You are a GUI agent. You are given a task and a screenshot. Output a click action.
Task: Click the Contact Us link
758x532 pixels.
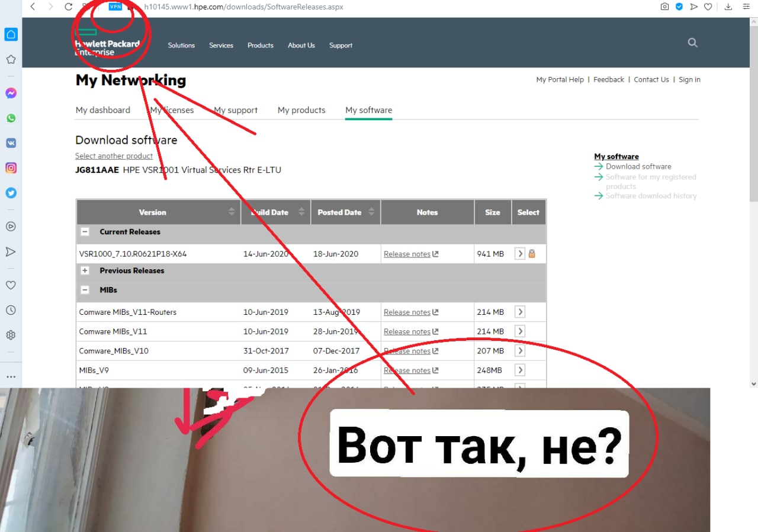651,80
